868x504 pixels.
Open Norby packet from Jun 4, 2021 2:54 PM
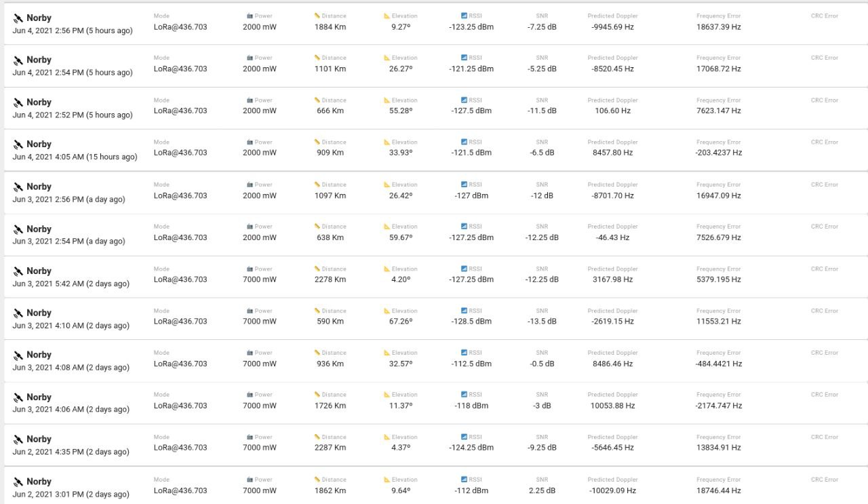[39, 60]
